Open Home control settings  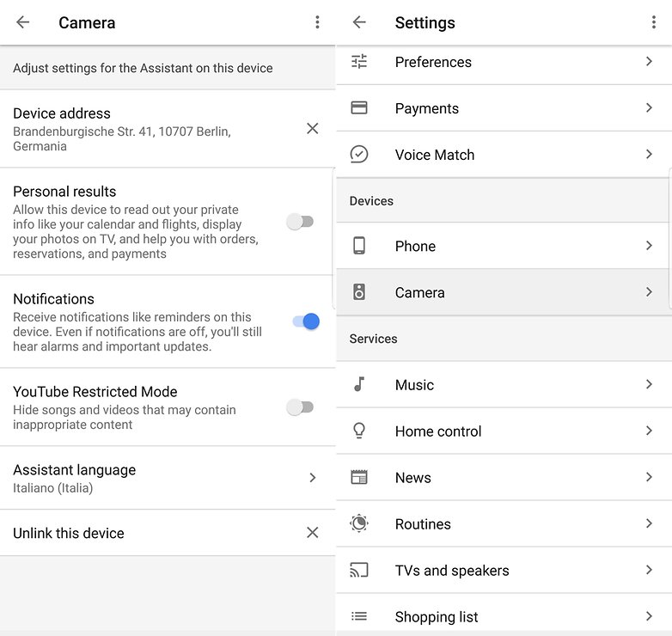[x=504, y=431]
